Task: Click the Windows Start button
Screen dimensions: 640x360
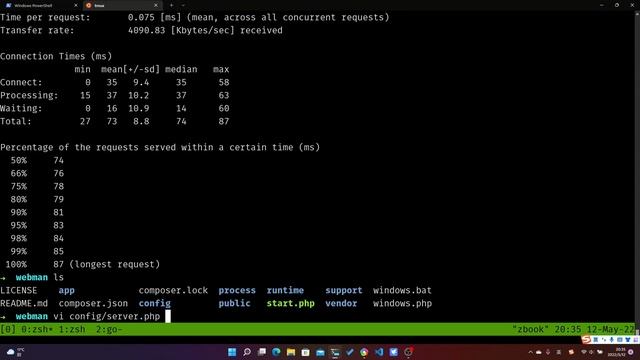Action: click(232, 352)
